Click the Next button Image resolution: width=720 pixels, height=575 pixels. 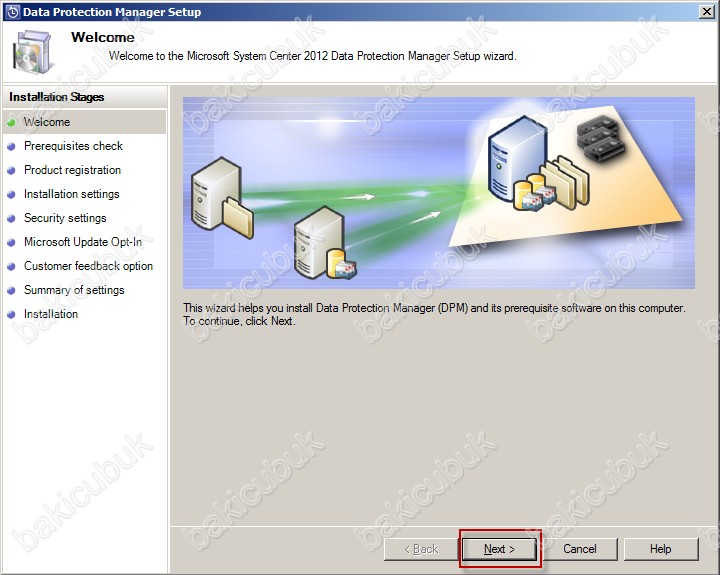[x=499, y=548]
